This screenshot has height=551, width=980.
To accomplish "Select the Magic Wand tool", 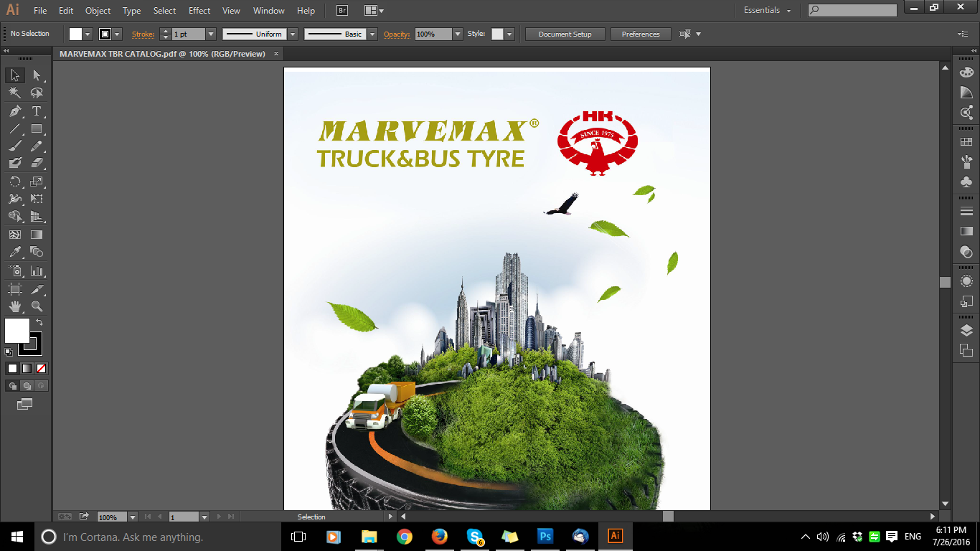I will click(x=14, y=93).
